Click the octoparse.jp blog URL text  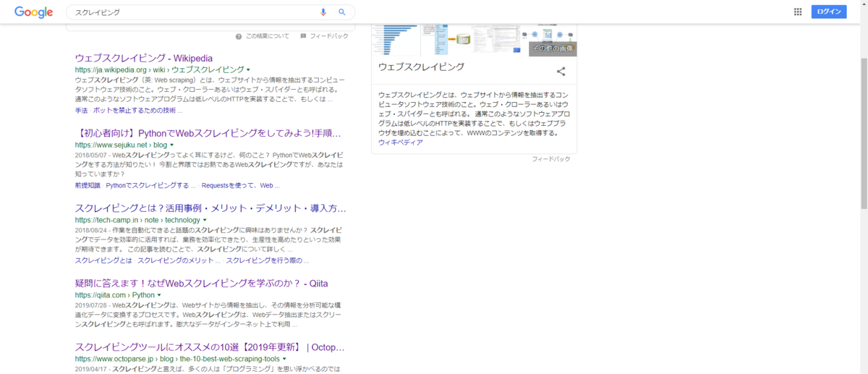click(177, 359)
